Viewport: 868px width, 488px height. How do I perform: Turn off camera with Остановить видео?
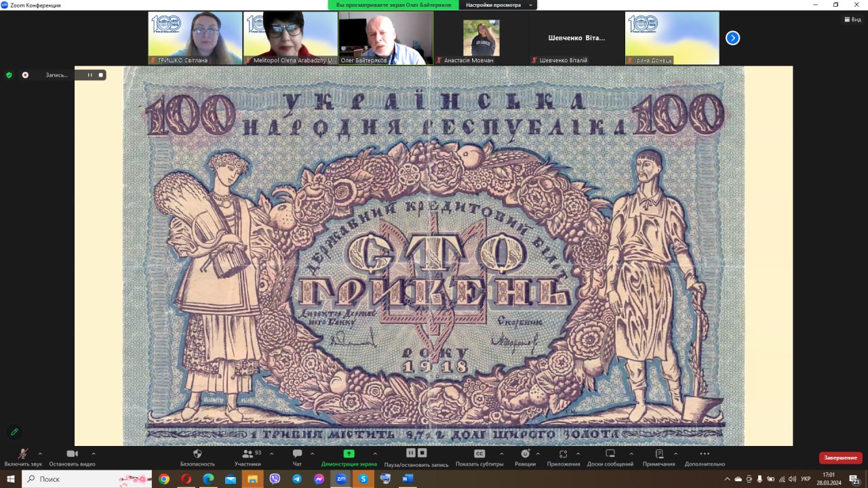(72, 454)
